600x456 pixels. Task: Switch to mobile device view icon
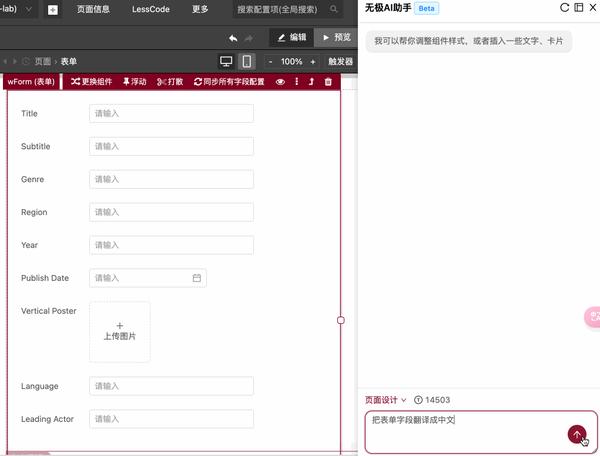(x=247, y=61)
